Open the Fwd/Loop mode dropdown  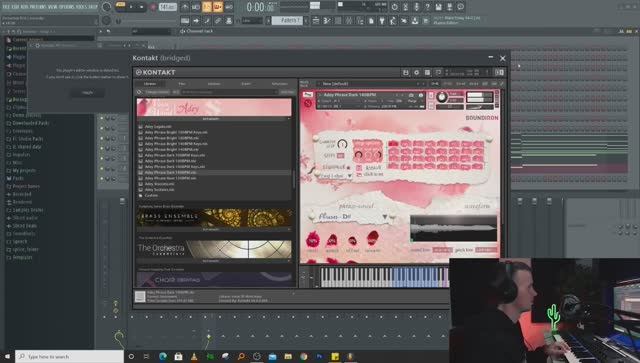[335, 176]
